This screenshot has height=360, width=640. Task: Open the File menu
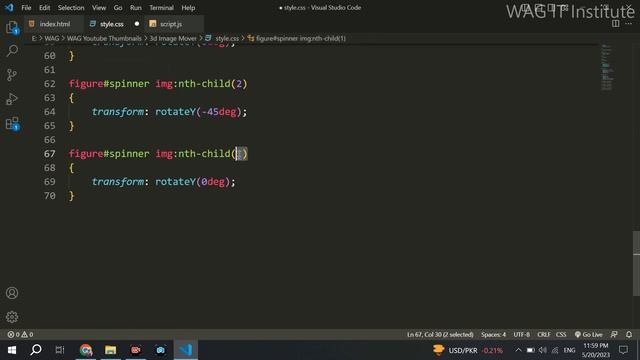coord(26,8)
